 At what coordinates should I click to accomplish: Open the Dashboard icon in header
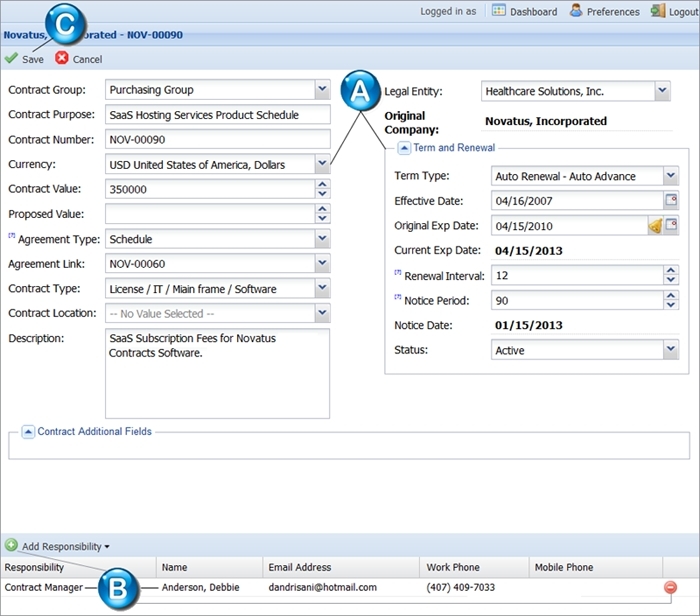point(499,10)
